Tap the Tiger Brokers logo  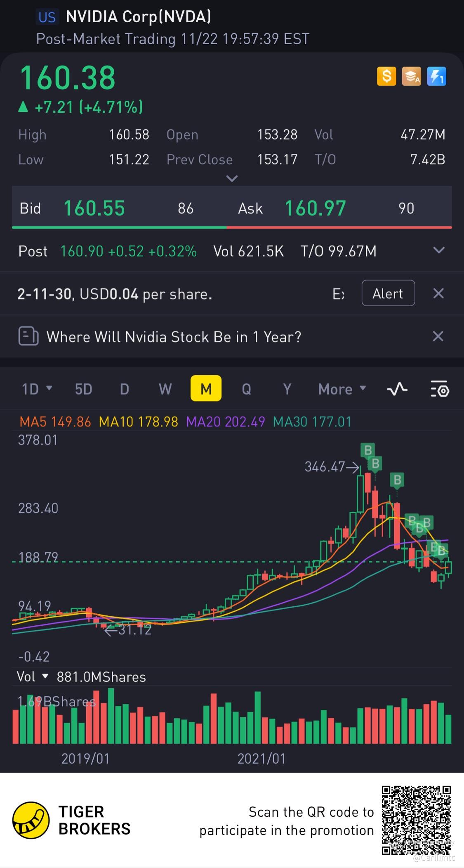pyautogui.click(x=31, y=820)
